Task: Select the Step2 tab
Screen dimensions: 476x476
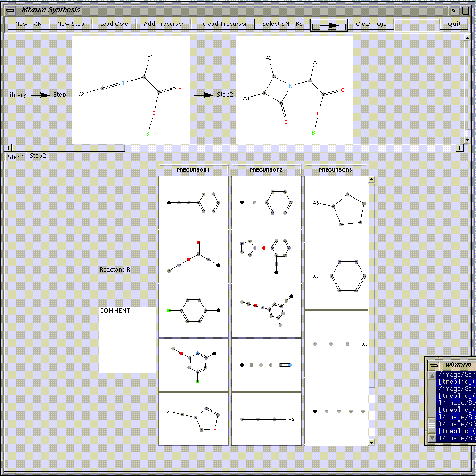Action: [x=38, y=156]
